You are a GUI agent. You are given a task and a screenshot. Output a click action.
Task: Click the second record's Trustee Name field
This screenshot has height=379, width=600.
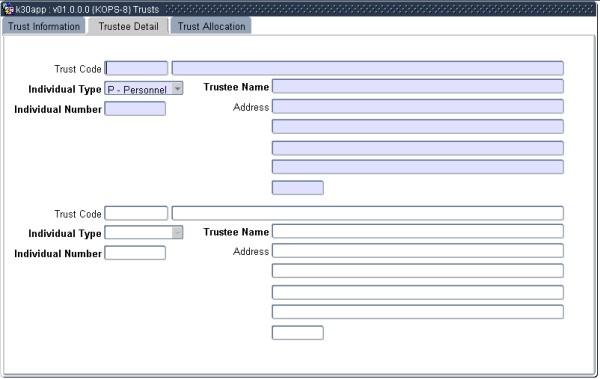pyautogui.click(x=418, y=232)
